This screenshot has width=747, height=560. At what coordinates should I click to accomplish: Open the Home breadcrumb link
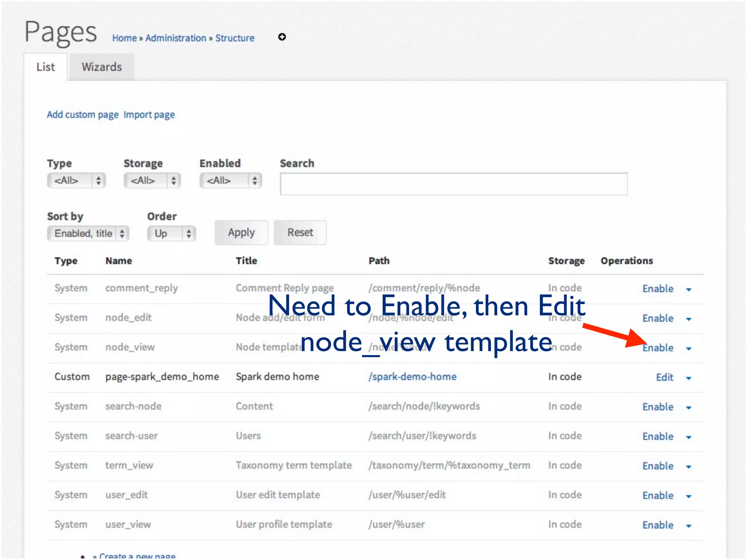(x=124, y=38)
